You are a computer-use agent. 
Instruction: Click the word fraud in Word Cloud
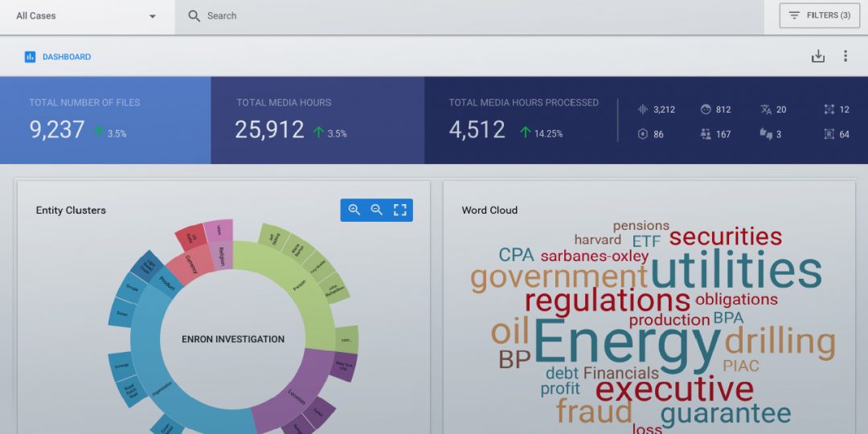click(594, 411)
